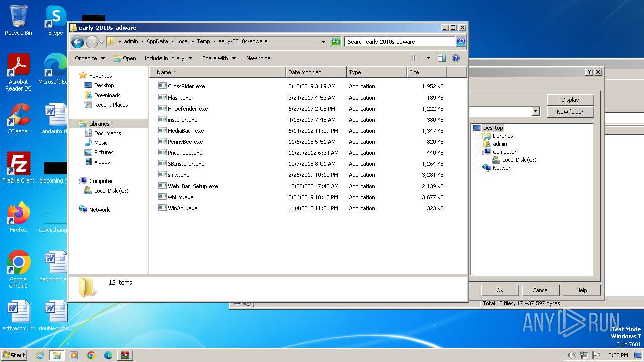Viewport: 644px width, 362px height.
Task: Select PennyBee.exe file
Action: [185, 142]
